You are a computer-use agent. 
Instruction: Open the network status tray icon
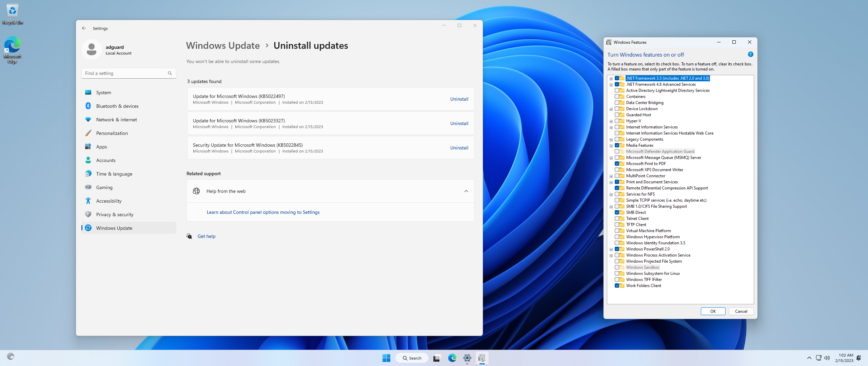pos(818,358)
